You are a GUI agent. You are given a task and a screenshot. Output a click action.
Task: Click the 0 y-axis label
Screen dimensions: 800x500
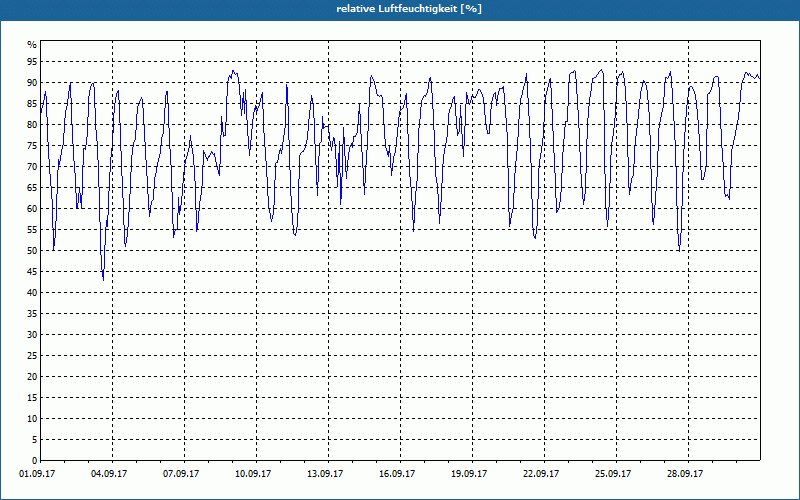35,461
